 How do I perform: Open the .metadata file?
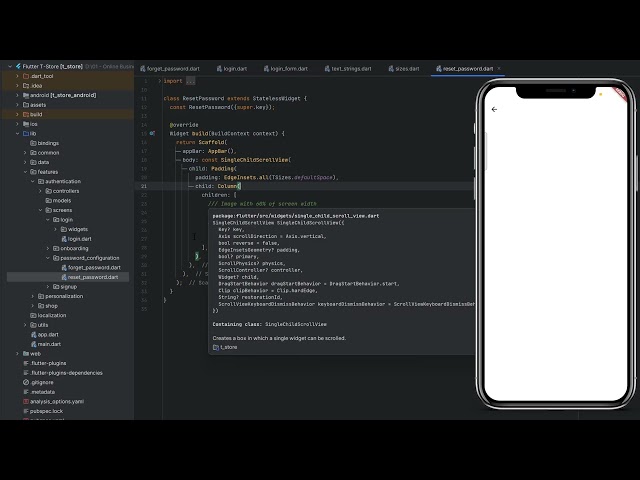(39, 392)
